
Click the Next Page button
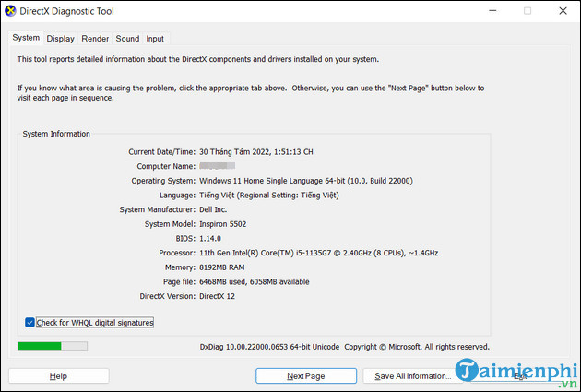(305, 376)
